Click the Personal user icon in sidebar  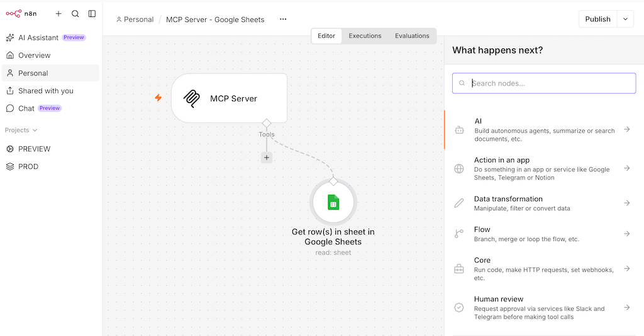click(10, 73)
